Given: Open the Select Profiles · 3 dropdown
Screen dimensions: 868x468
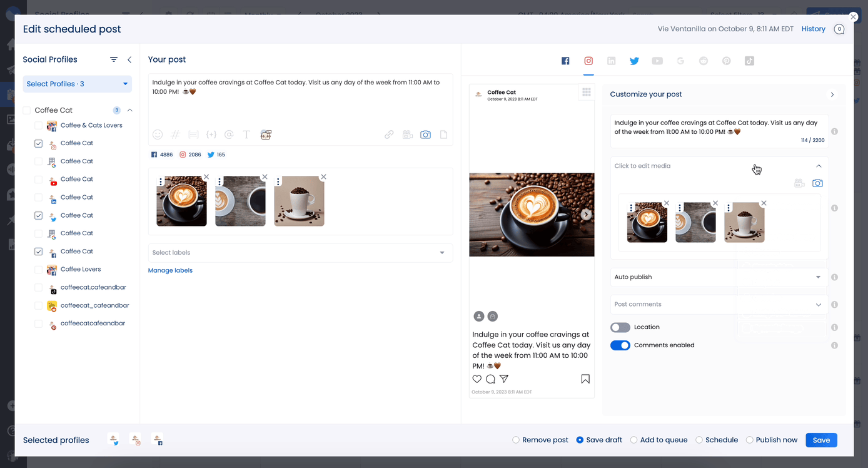Looking at the screenshot, I should coord(78,84).
